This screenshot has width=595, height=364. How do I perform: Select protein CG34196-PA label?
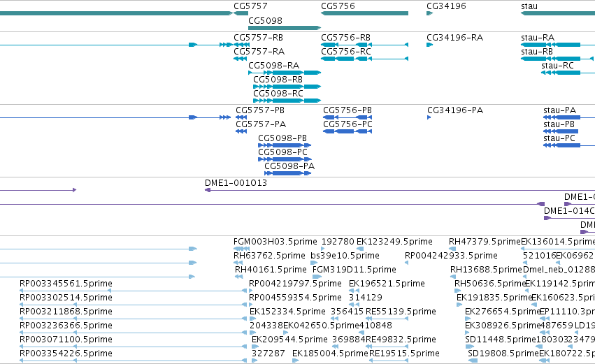click(x=455, y=110)
